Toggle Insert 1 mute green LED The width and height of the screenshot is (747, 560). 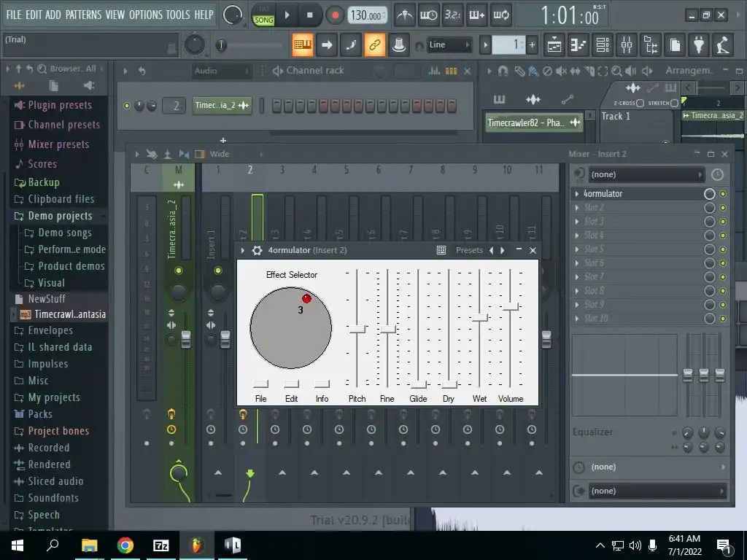pos(218,271)
